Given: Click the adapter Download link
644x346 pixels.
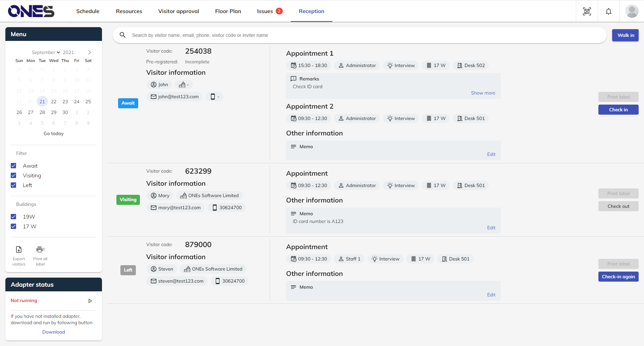Looking at the screenshot, I should click(x=54, y=332).
